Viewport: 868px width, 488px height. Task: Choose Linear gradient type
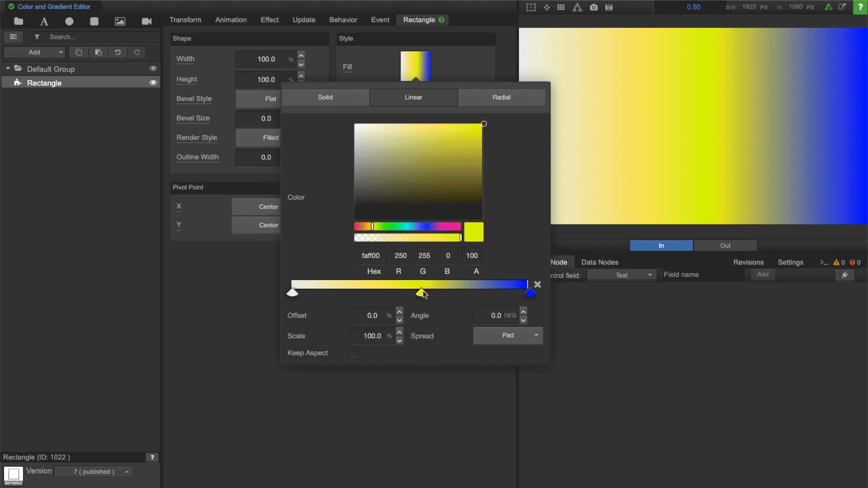tap(413, 97)
